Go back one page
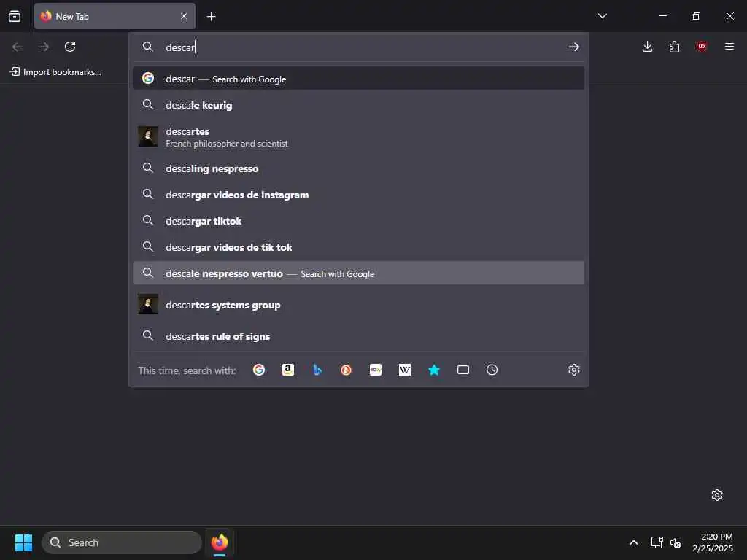Image resolution: width=747 pixels, height=560 pixels. point(18,47)
